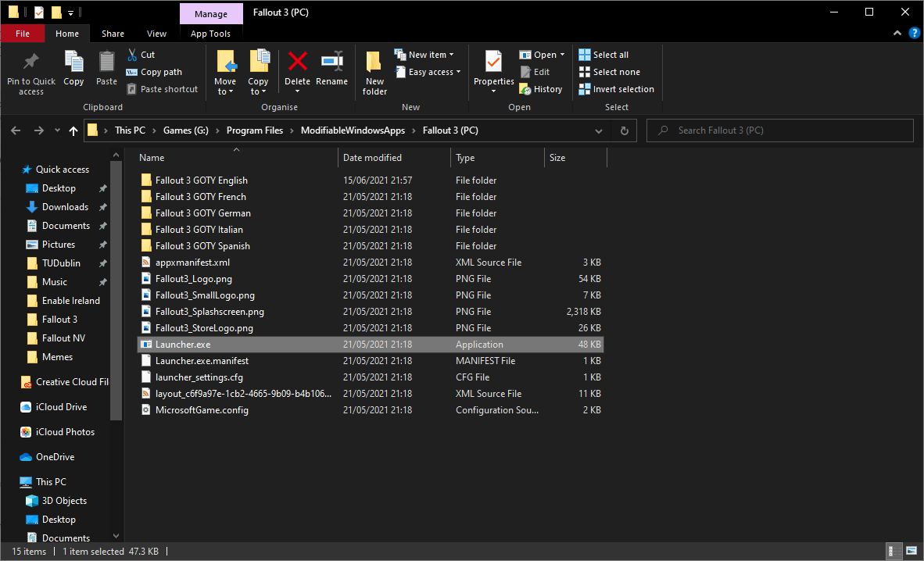Go up one folder level arrow

click(73, 130)
